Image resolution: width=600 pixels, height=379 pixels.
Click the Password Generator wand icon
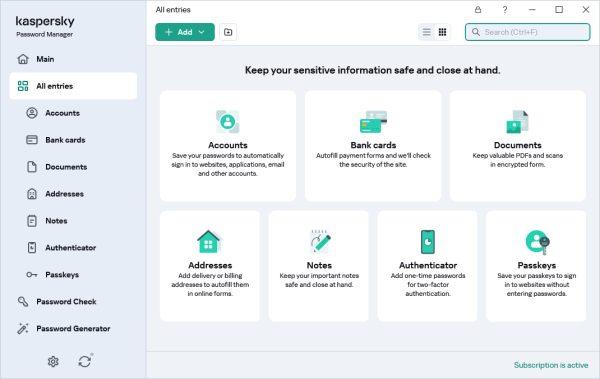[23, 328]
